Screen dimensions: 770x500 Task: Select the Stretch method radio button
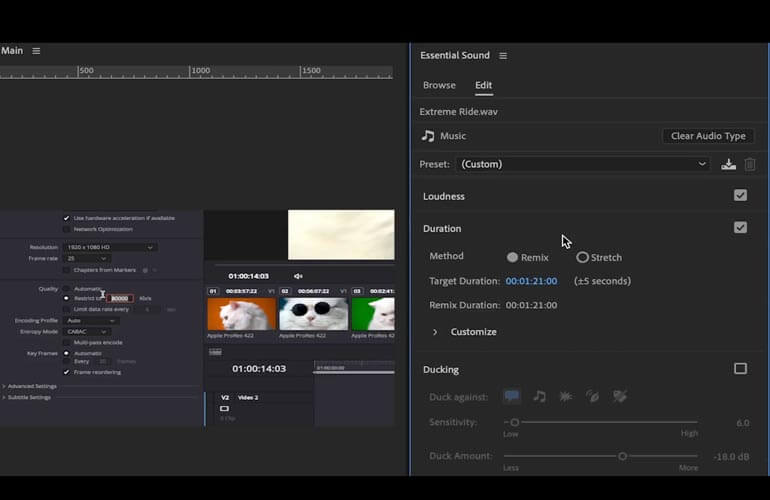tap(582, 257)
